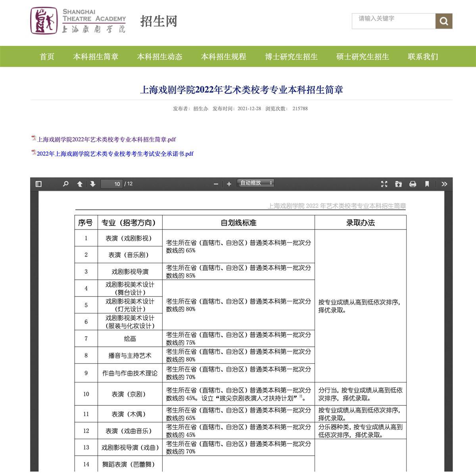Focus the 请输入关键字 search box
This screenshot has height=474, width=476.
point(393,21)
